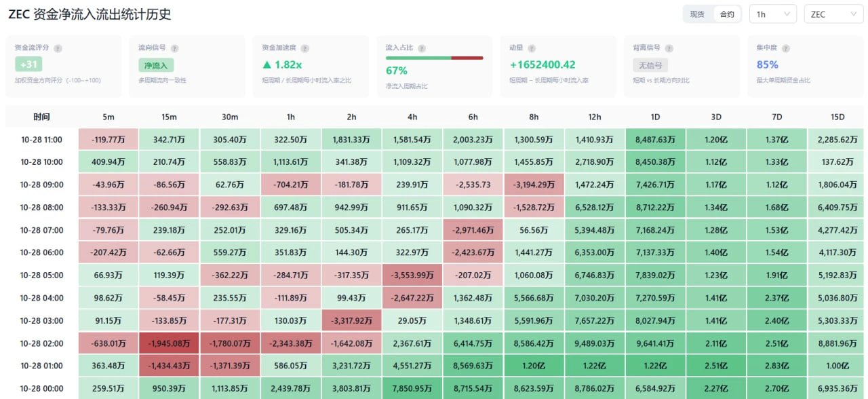Click the 67% inflow share value
Viewport: 868px width, 399px height.
397,71
